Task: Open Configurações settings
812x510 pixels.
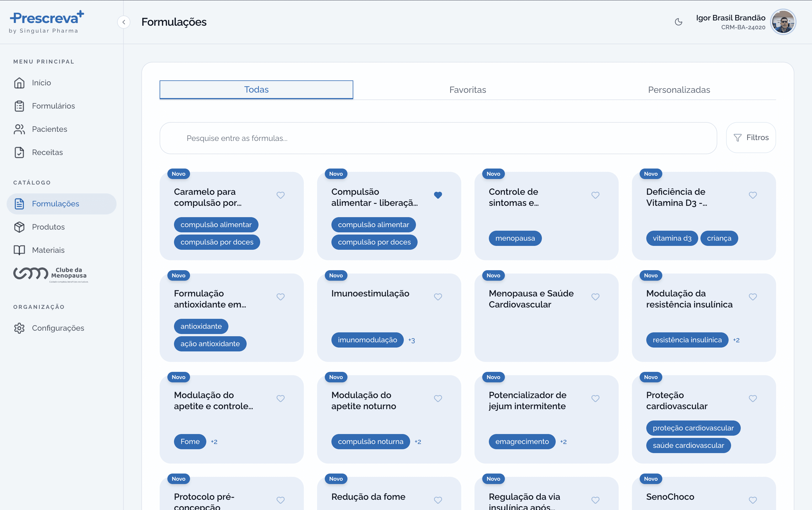Action: point(61,328)
